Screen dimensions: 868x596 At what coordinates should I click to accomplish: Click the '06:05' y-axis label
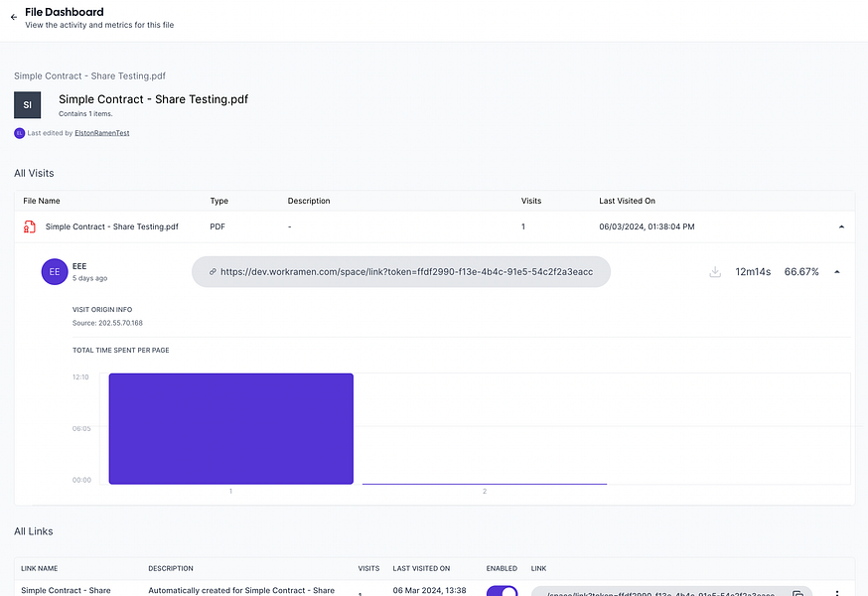[81, 429]
